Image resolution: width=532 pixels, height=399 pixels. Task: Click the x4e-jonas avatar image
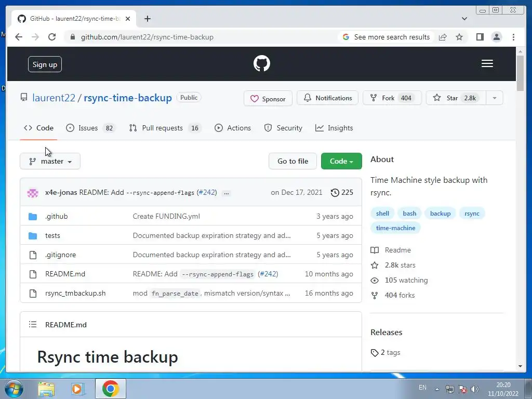[x=33, y=193]
